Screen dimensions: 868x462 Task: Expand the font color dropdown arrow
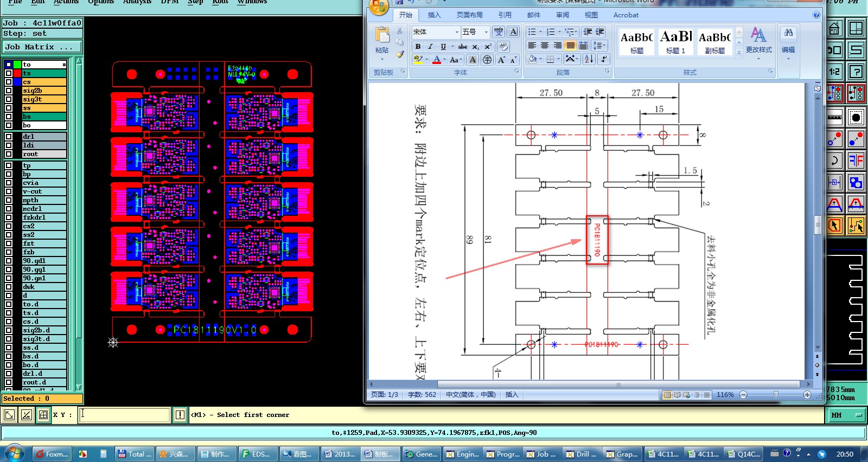445,60
